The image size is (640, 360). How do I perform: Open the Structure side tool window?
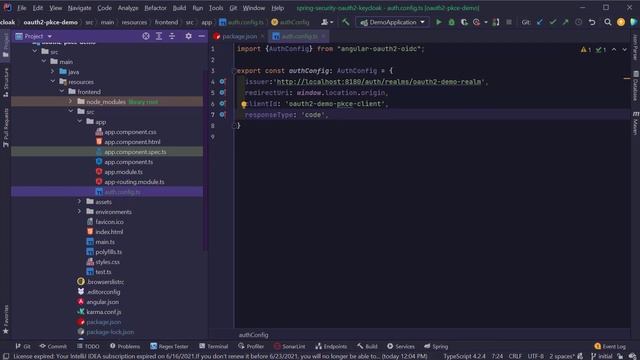[6, 82]
